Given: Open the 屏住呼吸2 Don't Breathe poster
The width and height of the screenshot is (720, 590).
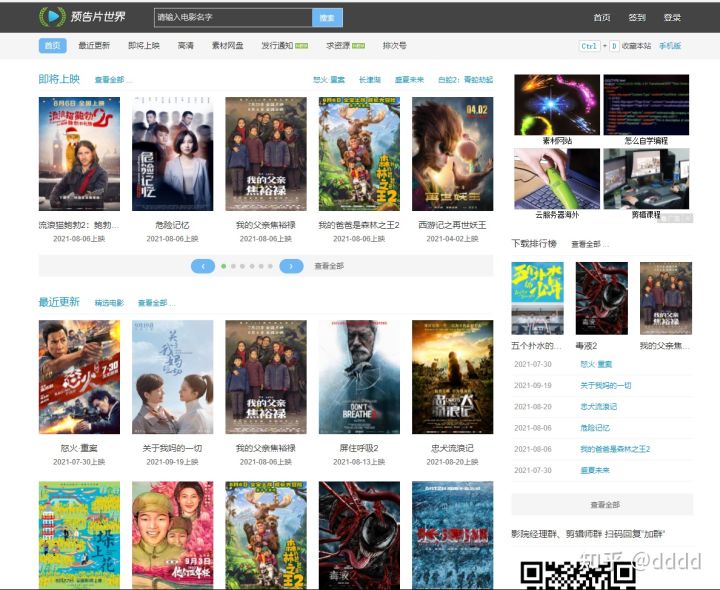Looking at the screenshot, I should [x=359, y=377].
